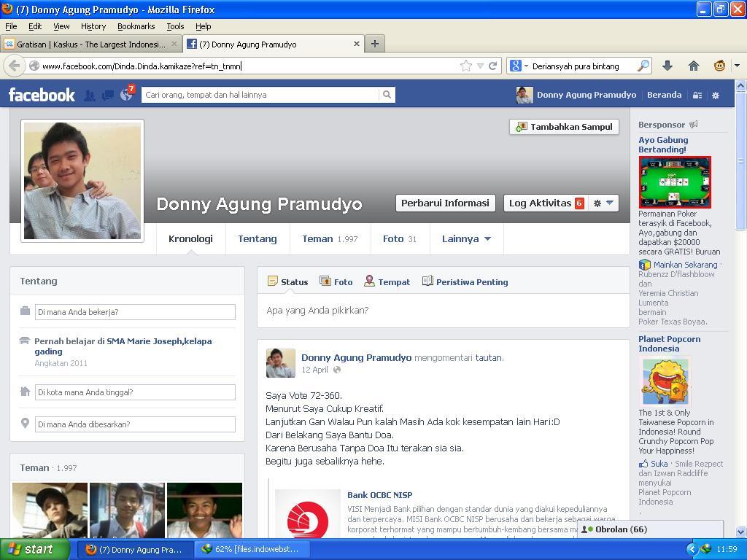Click Bersponsor megaphone icon

[x=694, y=124]
